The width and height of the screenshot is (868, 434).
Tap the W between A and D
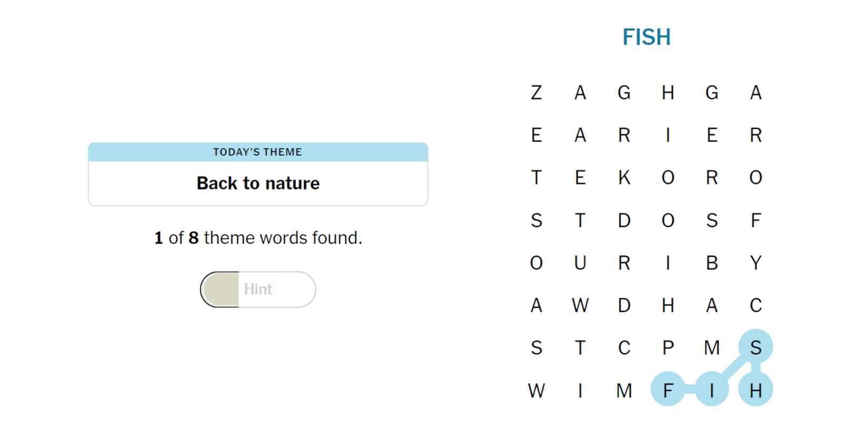pyautogui.click(x=580, y=305)
